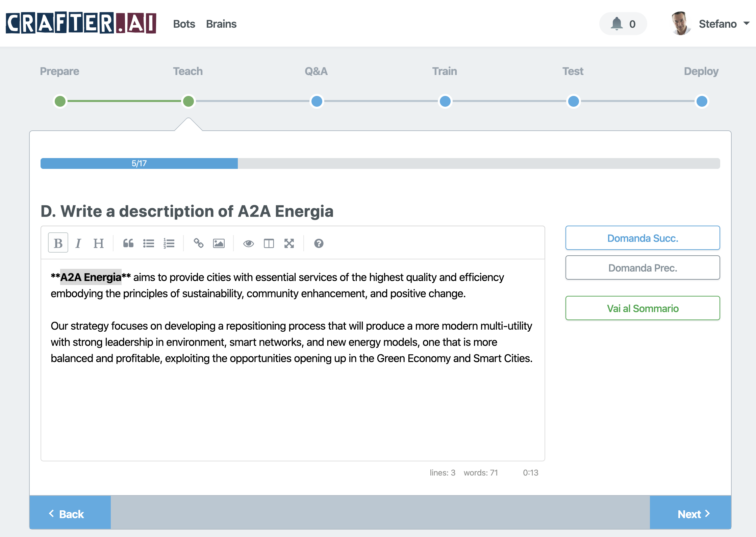
Task: Select the Prepare step green dot
Action: (60, 101)
